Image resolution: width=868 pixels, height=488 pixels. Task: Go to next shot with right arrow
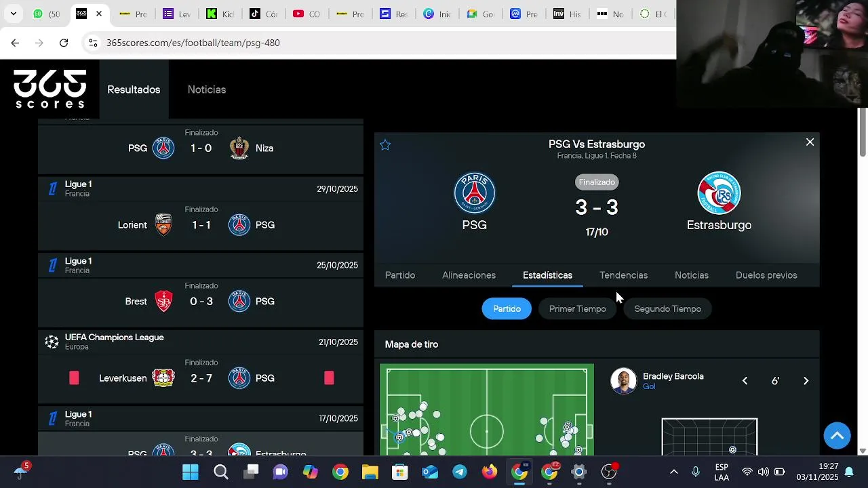point(806,381)
